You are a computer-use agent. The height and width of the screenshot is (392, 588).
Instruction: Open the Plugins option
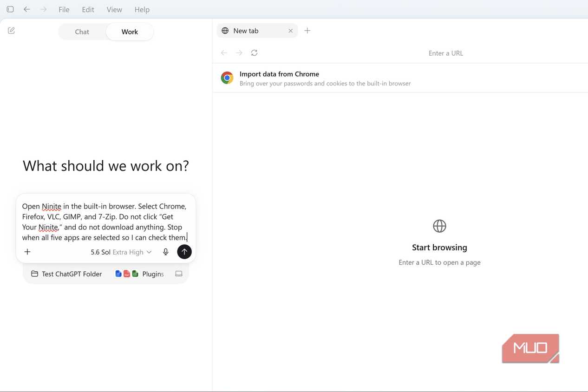point(140,274)
